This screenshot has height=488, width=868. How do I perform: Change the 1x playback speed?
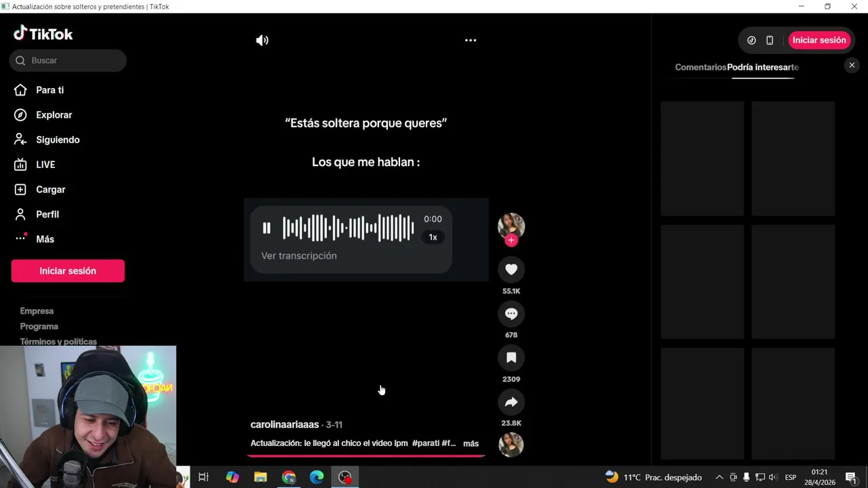click(433, 237)
